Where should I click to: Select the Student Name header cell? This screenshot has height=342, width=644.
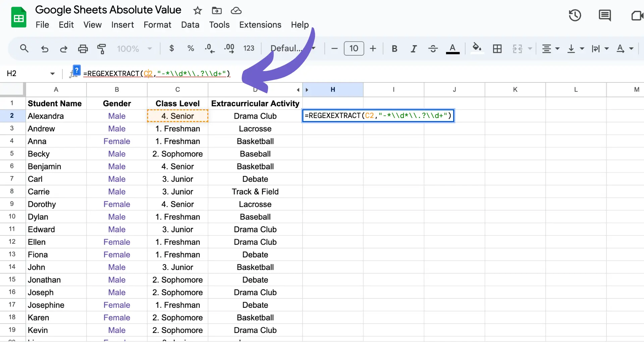(x=56, y=103)
